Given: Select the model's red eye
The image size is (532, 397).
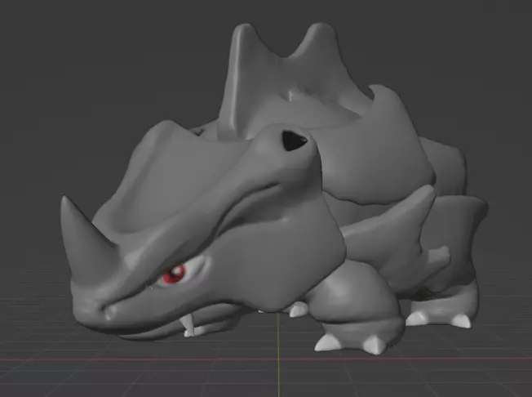Looking at the screenshot, I should pos(173,274).
